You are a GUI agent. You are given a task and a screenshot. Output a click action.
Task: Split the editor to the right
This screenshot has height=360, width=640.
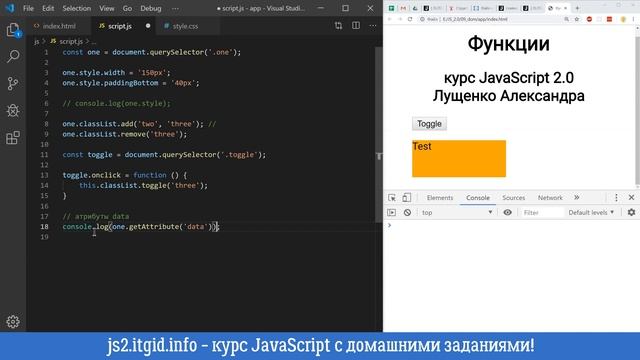pos(356,26)
